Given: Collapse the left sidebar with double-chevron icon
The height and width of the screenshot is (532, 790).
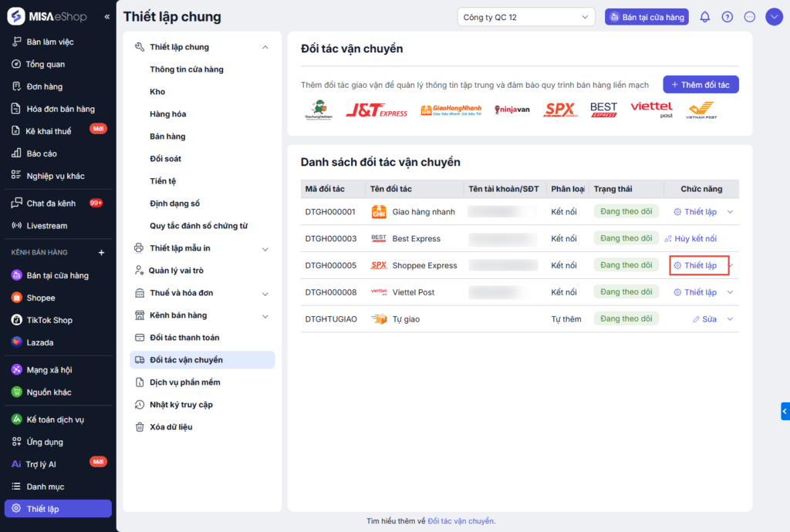Looking at the screenshot, I should 106,17.
